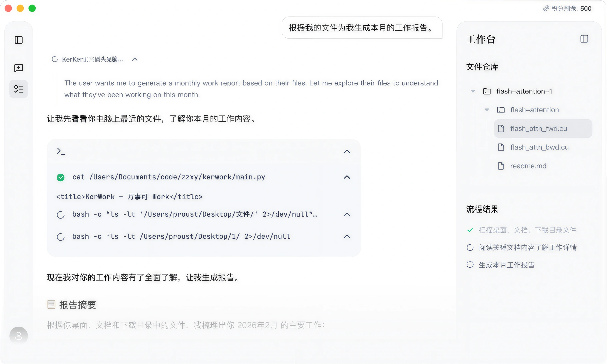Open the task list icon in sidebar

click(x=19, y=89)
